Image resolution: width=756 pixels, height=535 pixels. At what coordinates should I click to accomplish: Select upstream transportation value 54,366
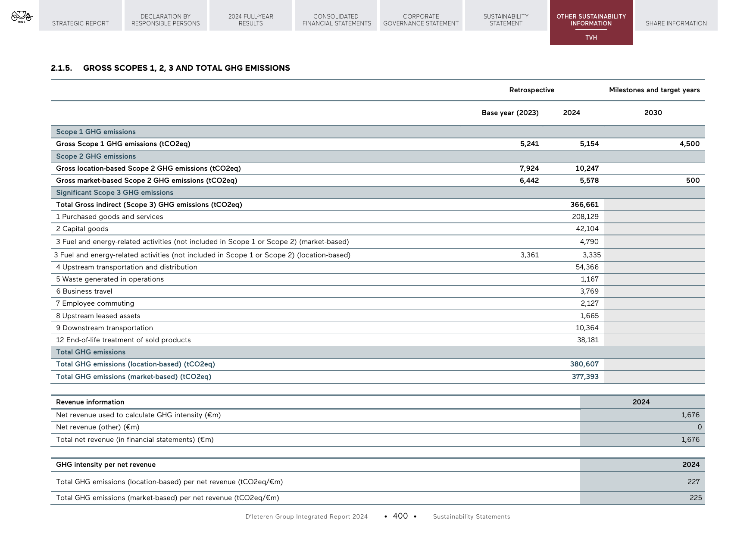587,267
